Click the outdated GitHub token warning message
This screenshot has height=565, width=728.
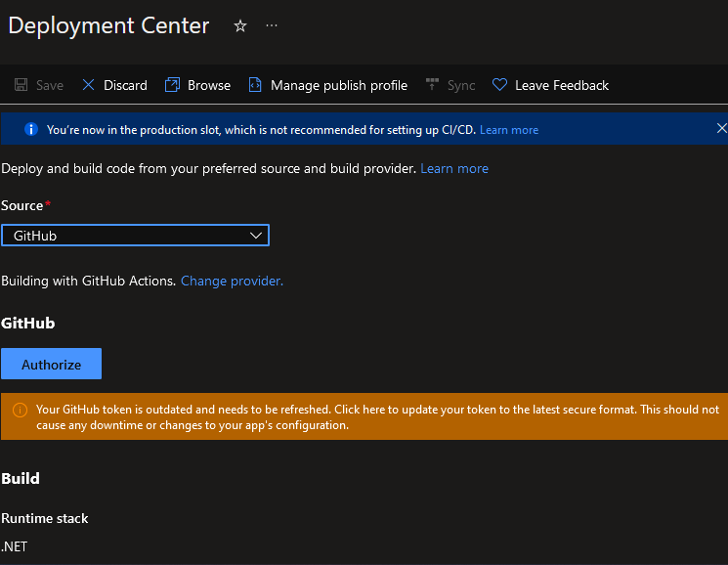(x=377, y=416)
